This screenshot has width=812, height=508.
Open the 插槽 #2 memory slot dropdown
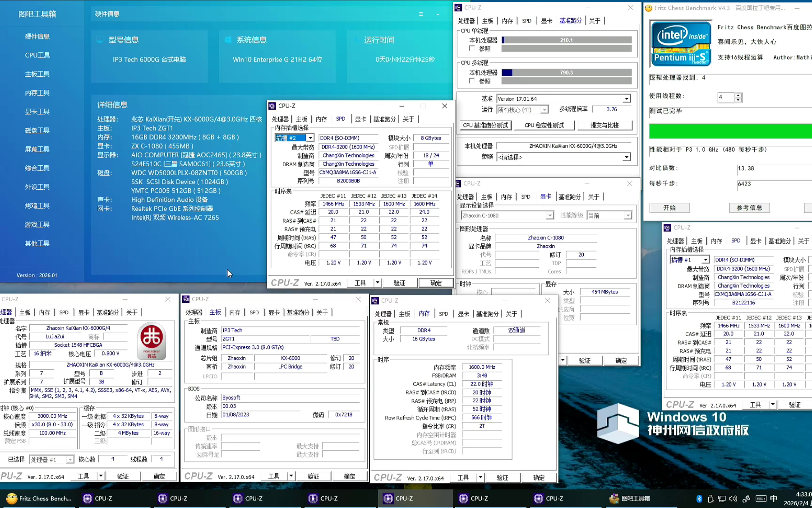[310, 138]
